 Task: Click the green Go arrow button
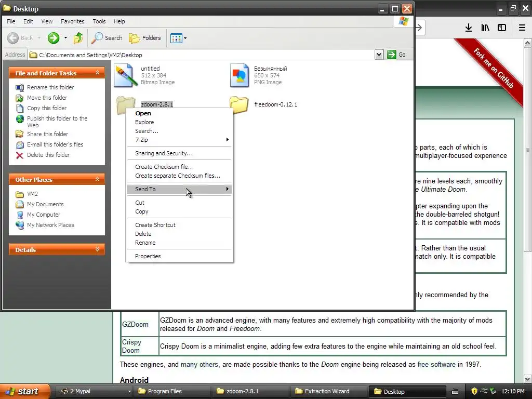[x=392, y=55]
